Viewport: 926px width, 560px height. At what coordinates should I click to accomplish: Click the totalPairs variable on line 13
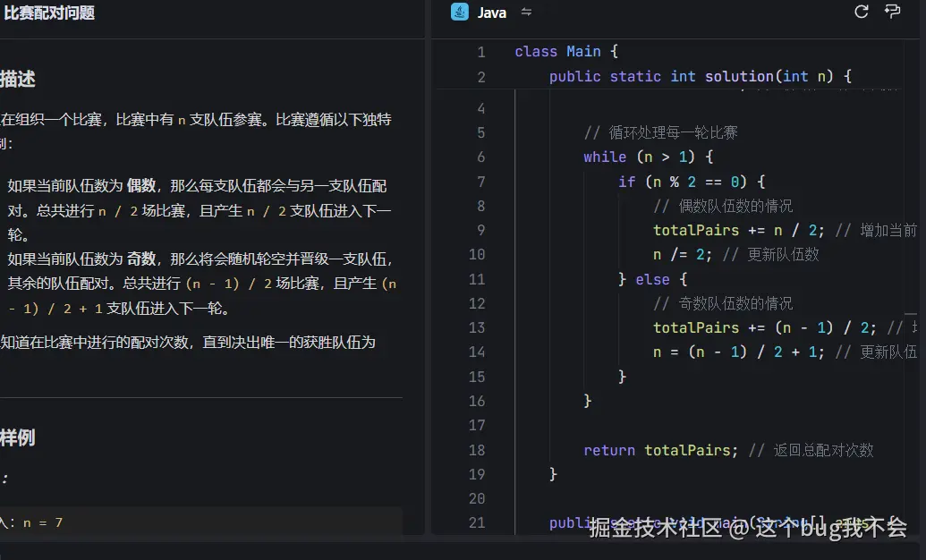[695, 327]
